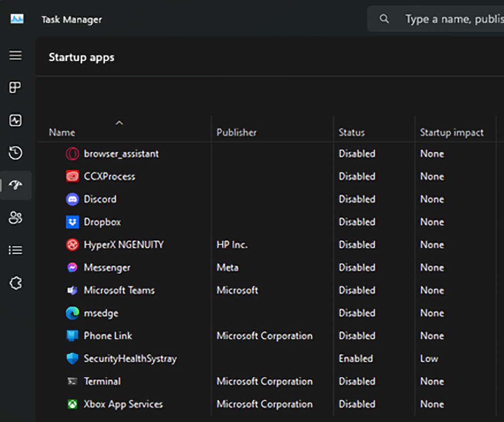Click the Enabled status for SecurityHealthSystray
Viewport: 504px width, 422px height.
pos(356,359)
